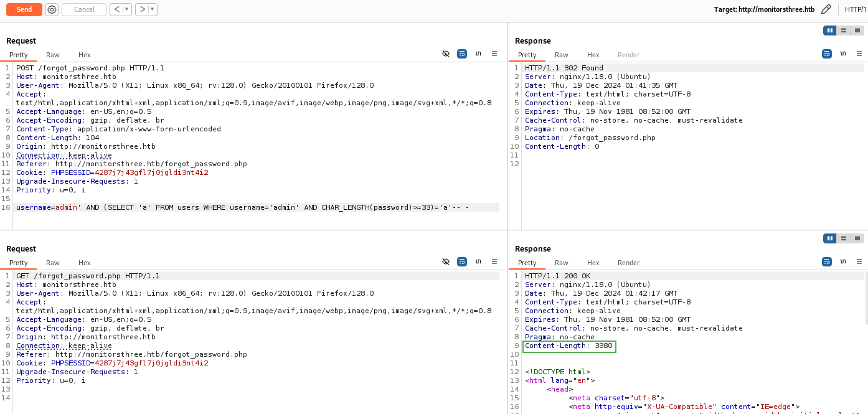
Task: Select Pretty tab in bottom Response panel
Action: point(527,263)
